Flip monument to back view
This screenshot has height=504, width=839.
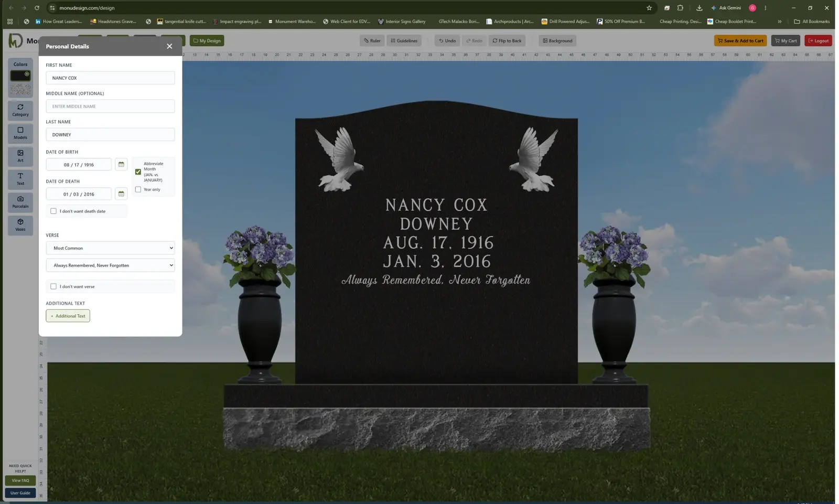[x=507, y=40]
